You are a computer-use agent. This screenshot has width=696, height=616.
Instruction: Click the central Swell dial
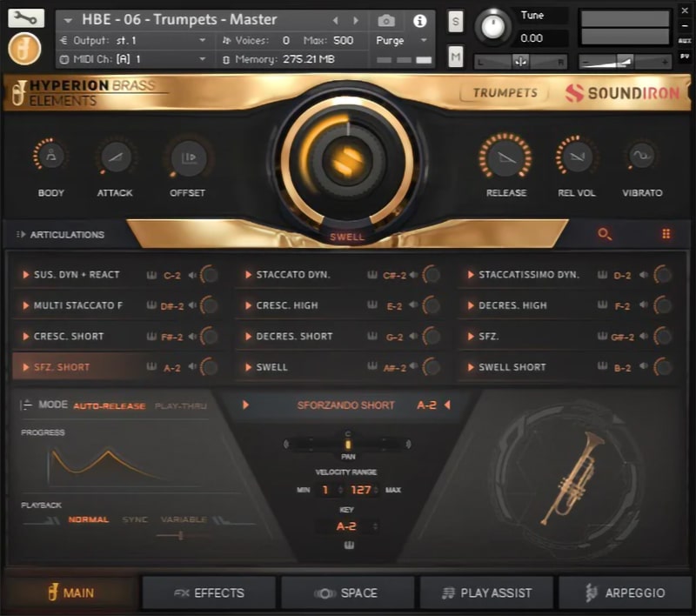[x=348, y=161]
